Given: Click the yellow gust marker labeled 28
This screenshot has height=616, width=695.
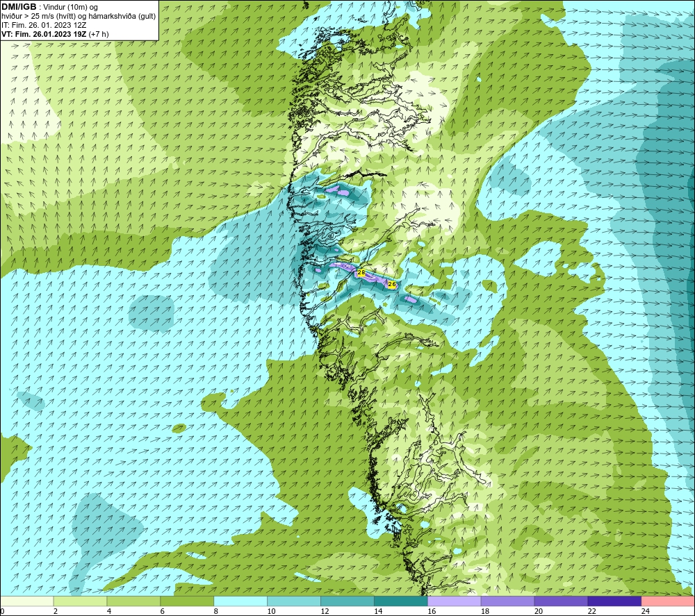Looking at the screenshot, I should pos(361,273).
